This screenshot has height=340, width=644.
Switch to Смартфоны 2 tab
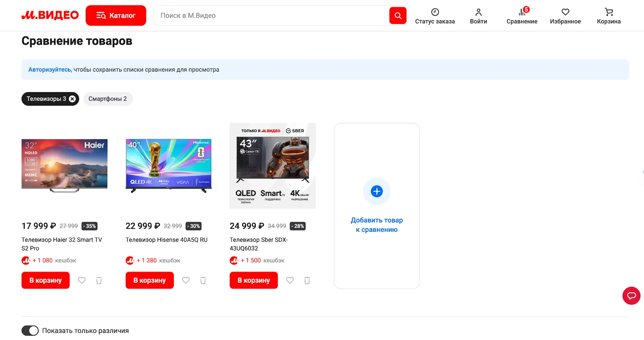107,99
